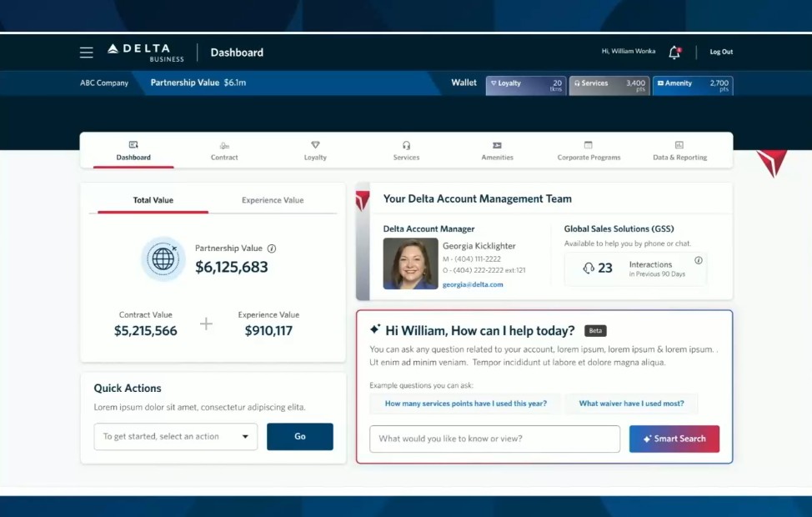This screenshot has width=812, height=517.
Task: Click the headset icon beside 23
Action: pyautogui.click(x=589, y=268)
